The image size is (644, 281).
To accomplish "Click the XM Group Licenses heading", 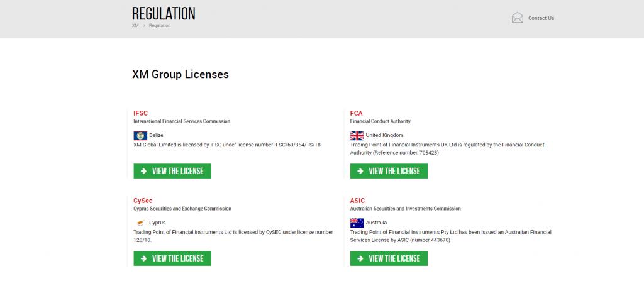I will (180, 75).
